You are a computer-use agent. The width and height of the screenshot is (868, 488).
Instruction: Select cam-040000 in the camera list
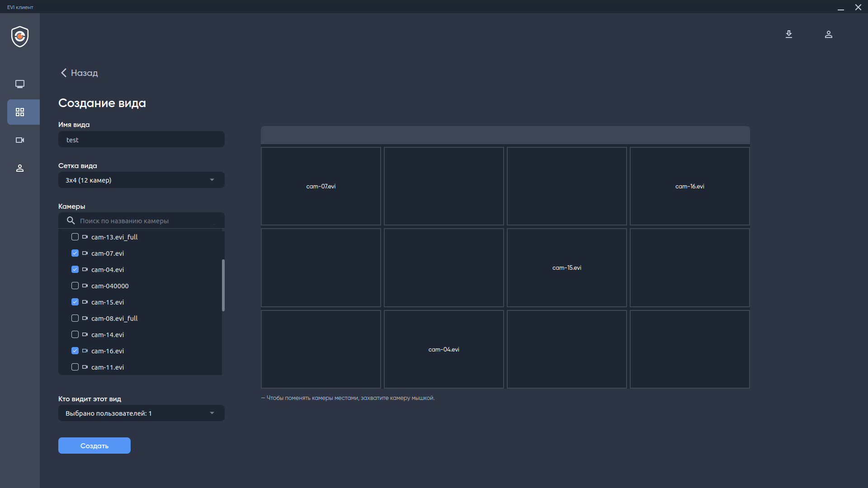point(110,286)
